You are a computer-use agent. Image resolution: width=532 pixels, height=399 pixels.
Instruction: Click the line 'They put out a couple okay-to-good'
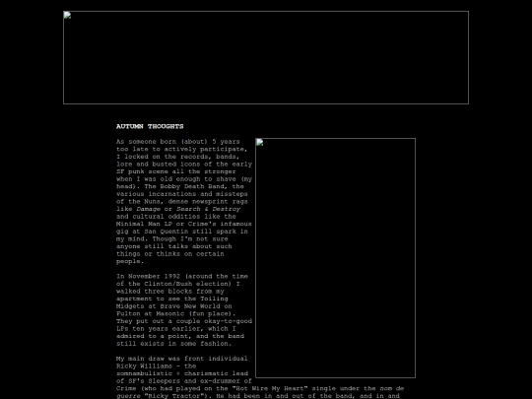click(184, 321)
